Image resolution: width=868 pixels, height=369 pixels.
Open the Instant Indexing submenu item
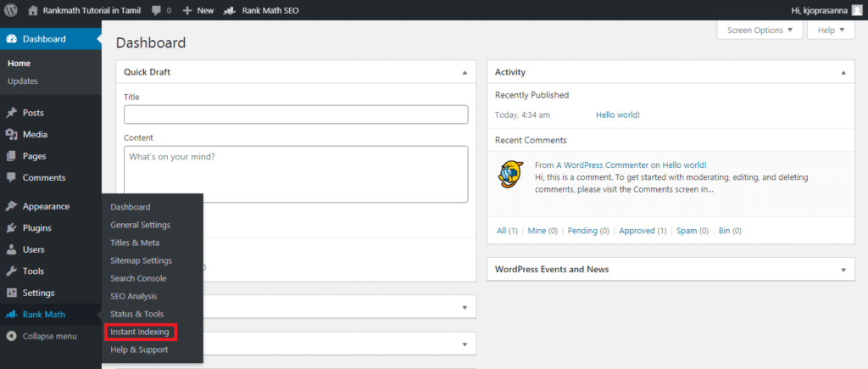tap(140, 332)
